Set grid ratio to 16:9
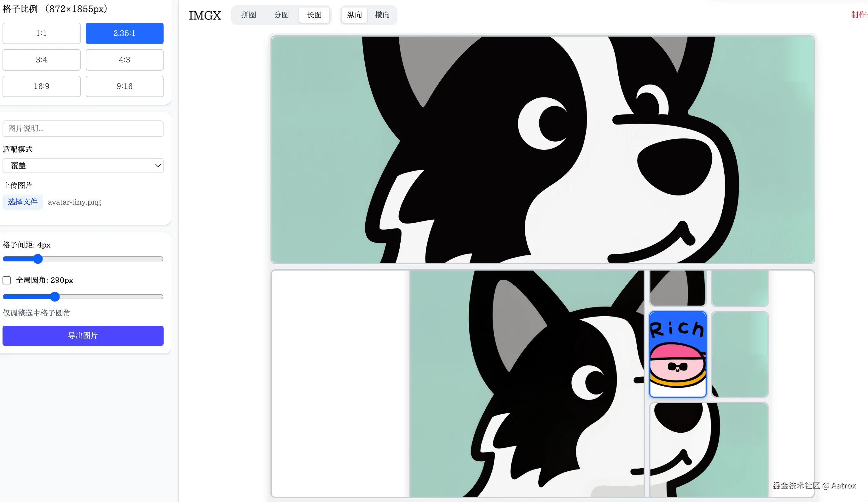This screenshot has height=502, width=868. (x=41, y=86)
